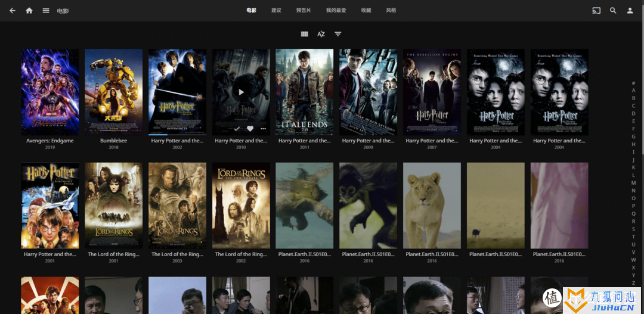The image size is (644, 314).
Task: Click the 'Bumblebee' title text
Action: tap(114, 141)
